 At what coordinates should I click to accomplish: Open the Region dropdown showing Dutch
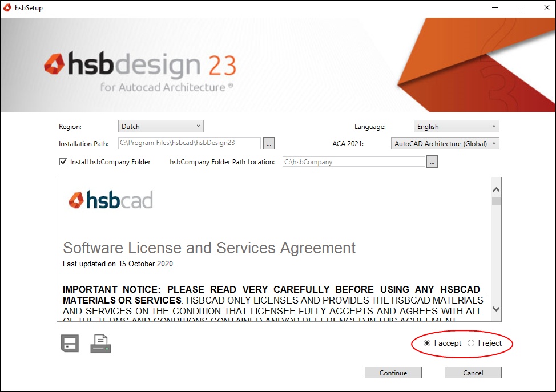click(x=160, y=126)
